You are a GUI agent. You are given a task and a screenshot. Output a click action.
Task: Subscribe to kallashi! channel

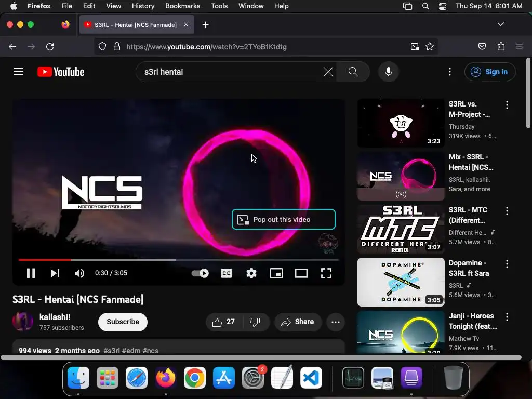(123, 322)
